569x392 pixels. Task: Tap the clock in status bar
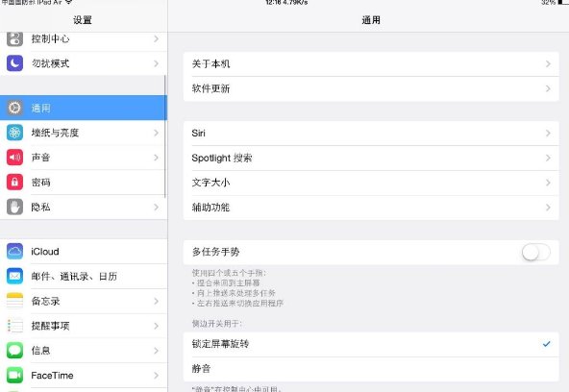click(x=274, y=2)
